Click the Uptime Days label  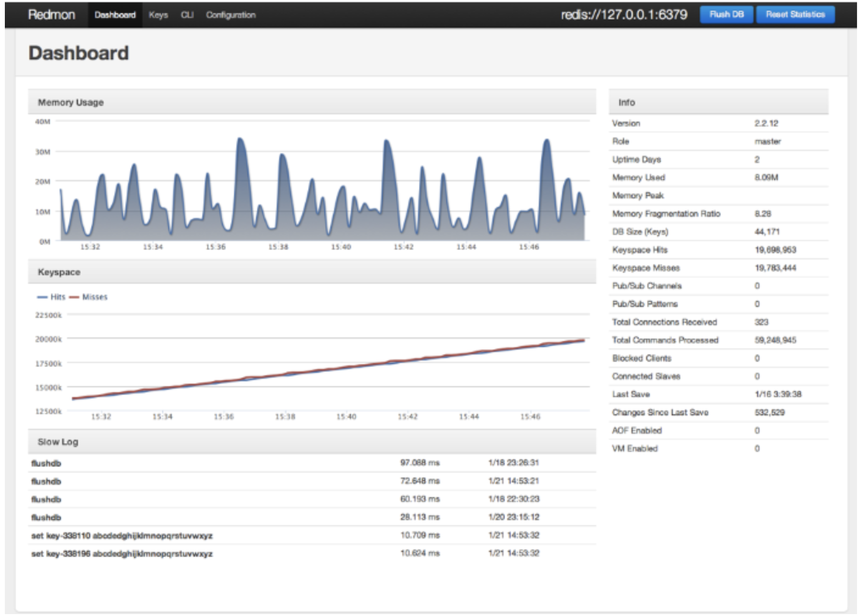coord(636,159)
